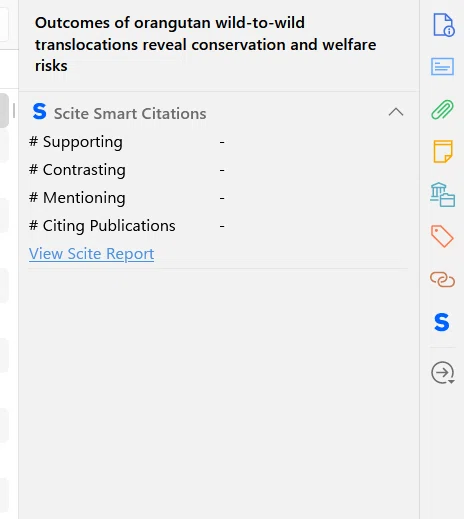Click the pane splitter handle at left
This screenshot has width=464, height=519.
point(14,111)
